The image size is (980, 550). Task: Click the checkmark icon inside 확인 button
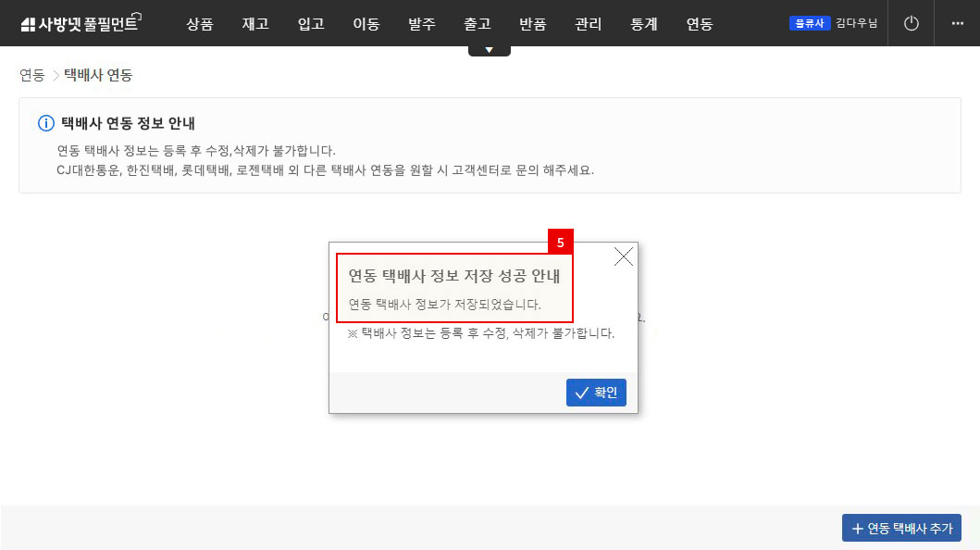pos(582,392)
